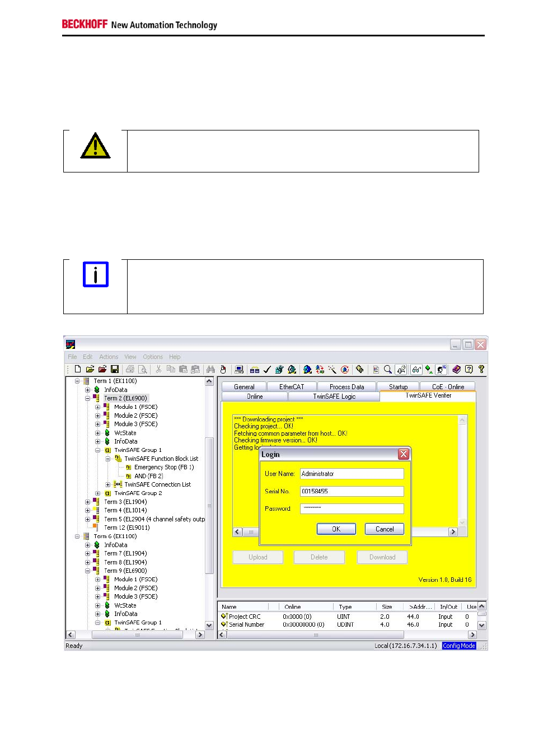
Task: Collapse the TwinSAFE Function Block List node
Action: point(107,459)
